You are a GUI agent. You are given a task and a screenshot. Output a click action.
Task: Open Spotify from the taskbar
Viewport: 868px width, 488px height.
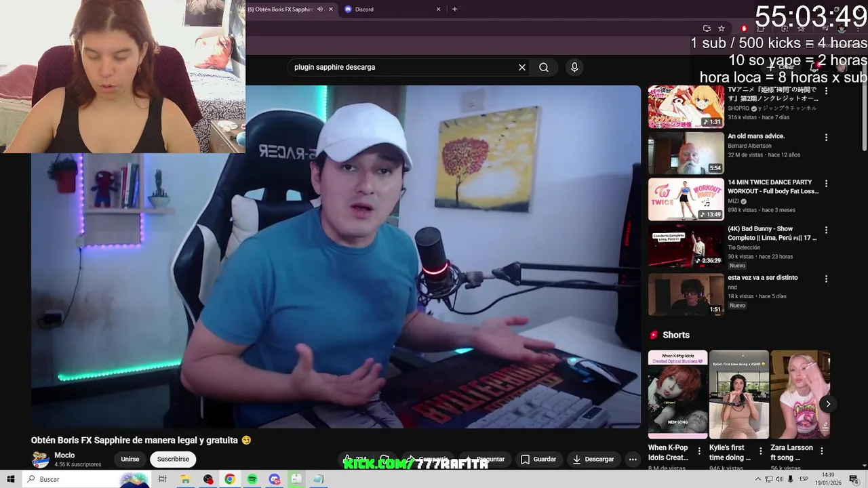point(252,479)
